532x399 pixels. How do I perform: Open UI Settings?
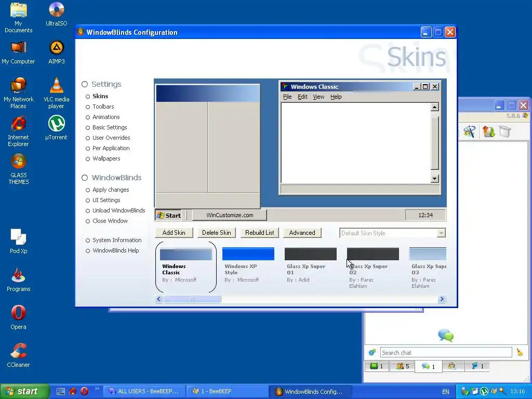point(106,200)
